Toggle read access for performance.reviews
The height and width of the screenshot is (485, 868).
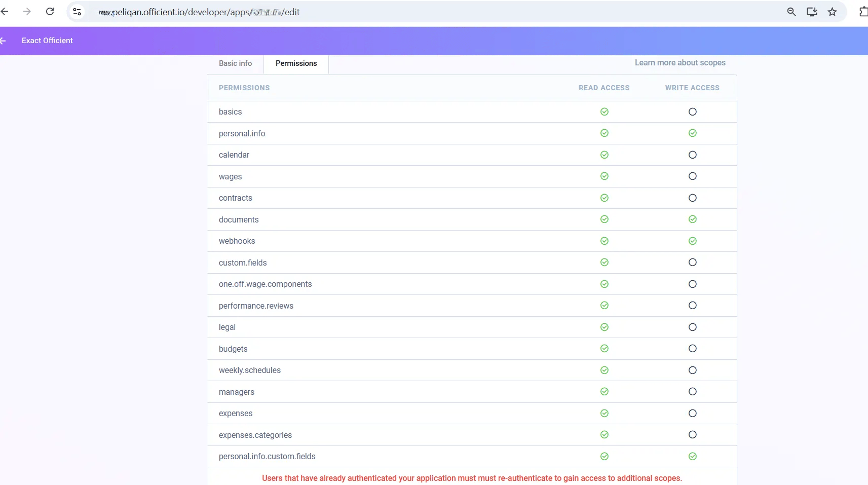pyautogui.click(x=604, y=306)
